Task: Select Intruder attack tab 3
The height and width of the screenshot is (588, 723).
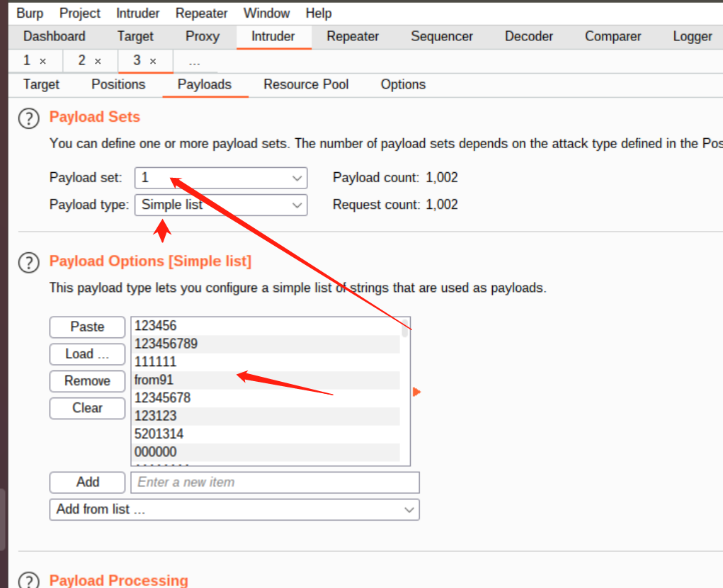Action: 137,60
